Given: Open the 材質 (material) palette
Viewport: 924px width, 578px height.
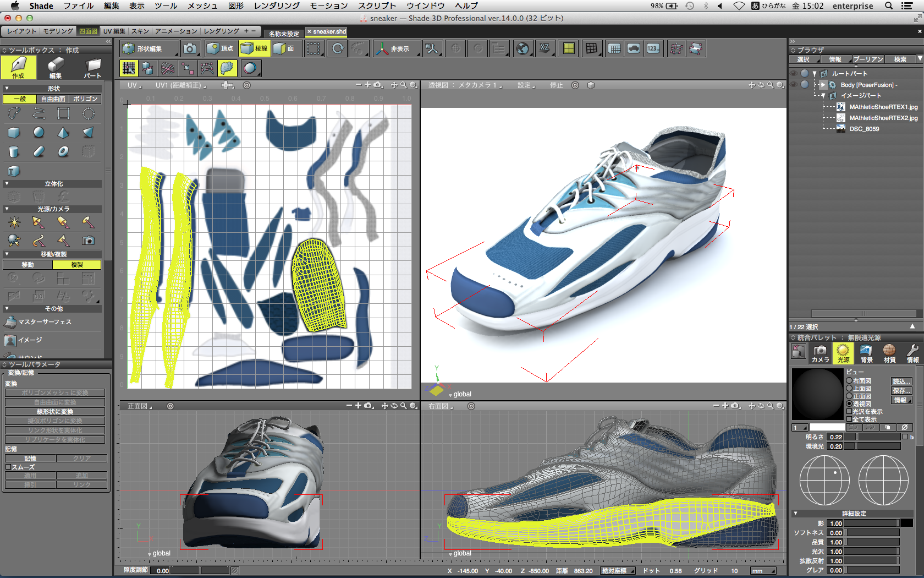Looking at the screenshot, I should [889, 353].
